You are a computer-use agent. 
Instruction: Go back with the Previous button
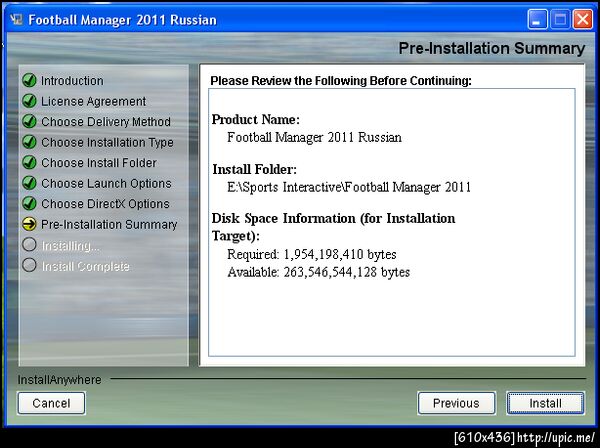pyautogui.click(x=457, y=403)
